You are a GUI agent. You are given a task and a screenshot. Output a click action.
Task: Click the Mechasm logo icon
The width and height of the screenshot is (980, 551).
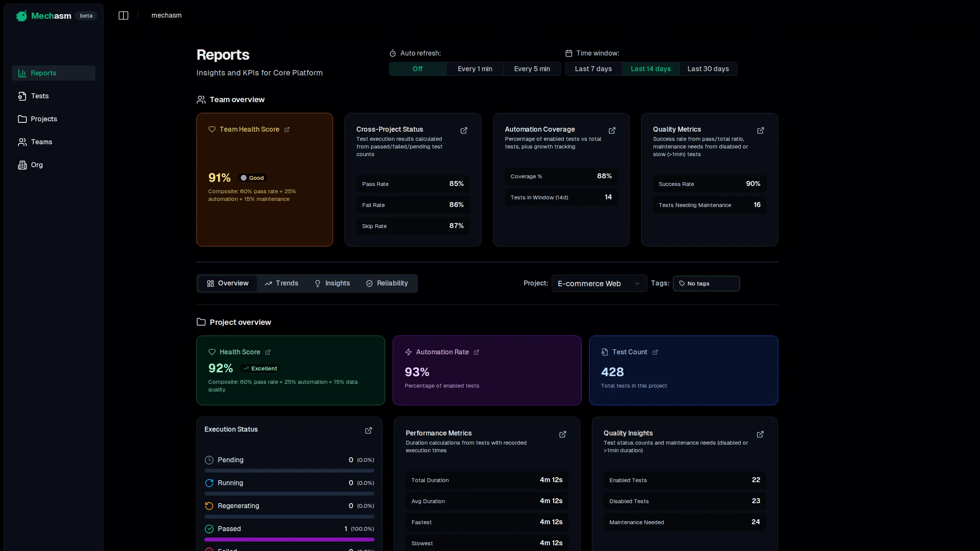tap(22, 16)
